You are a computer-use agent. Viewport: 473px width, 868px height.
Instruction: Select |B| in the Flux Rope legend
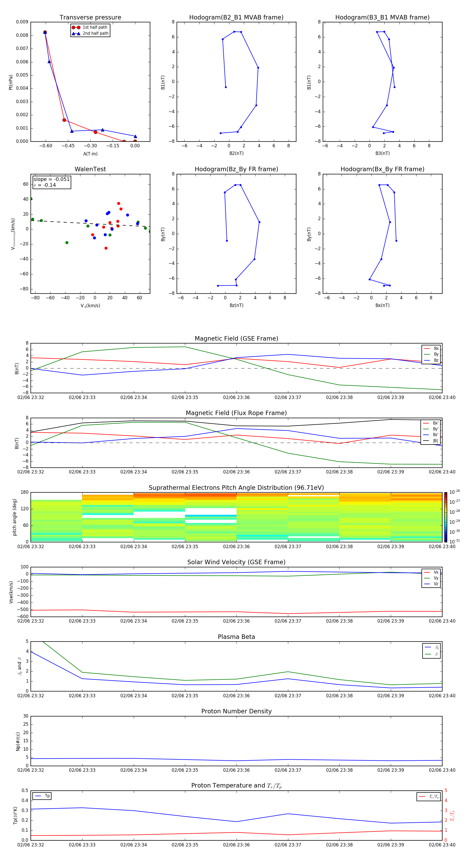coord(431,441)
